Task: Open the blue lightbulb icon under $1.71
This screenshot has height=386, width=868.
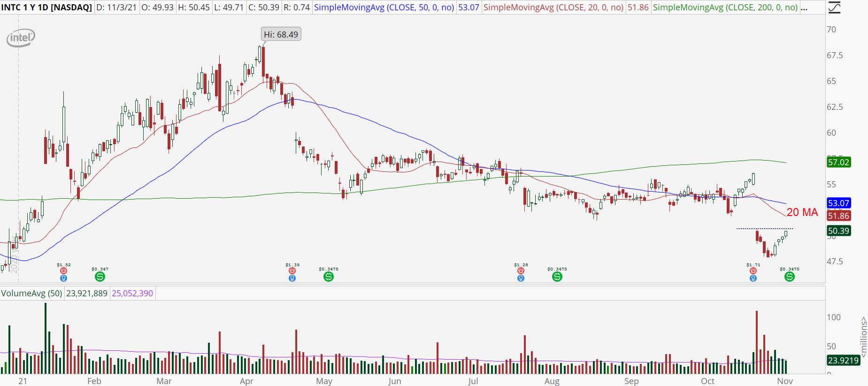Action: (x=753, y=278)
